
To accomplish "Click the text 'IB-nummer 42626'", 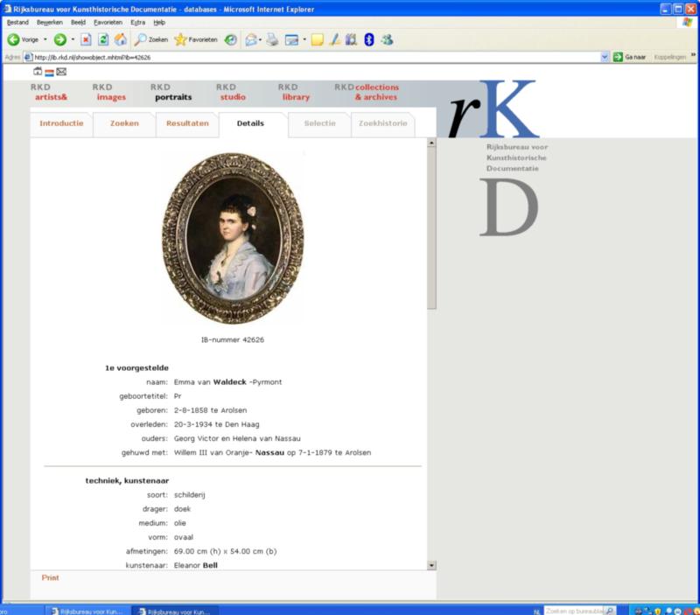I will click(233, 340).
